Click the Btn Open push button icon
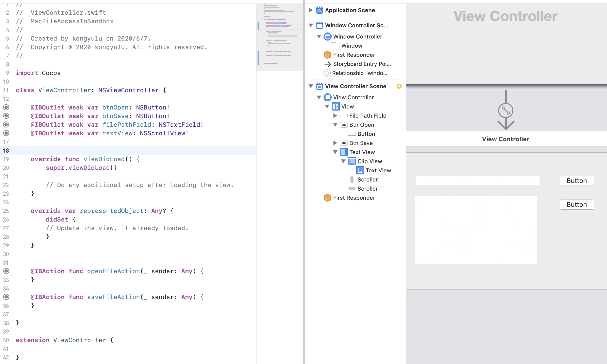 click(344, 125)
